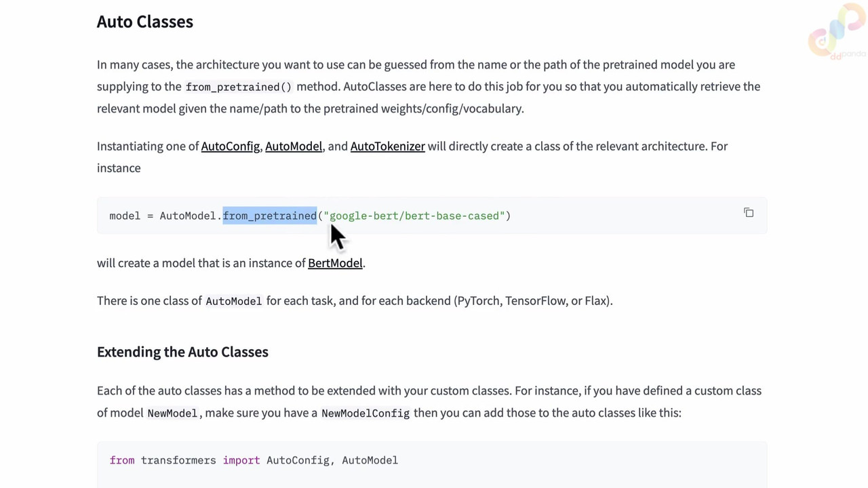Click the 'import' keyword in bottom code
Viewport: 868px width, 488px height.
coord(241,460)
